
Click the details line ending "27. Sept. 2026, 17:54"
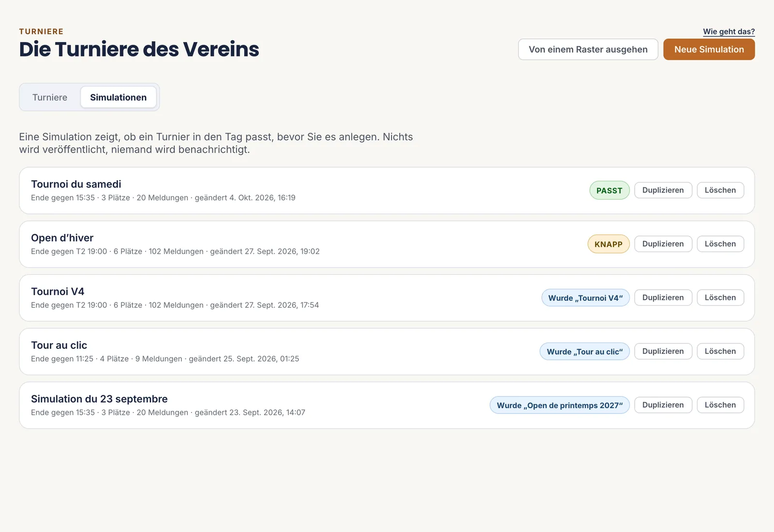coord(175,305)
